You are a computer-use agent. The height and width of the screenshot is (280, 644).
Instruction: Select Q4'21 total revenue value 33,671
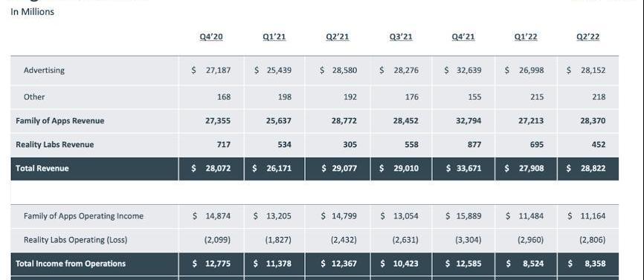point(468,168)
